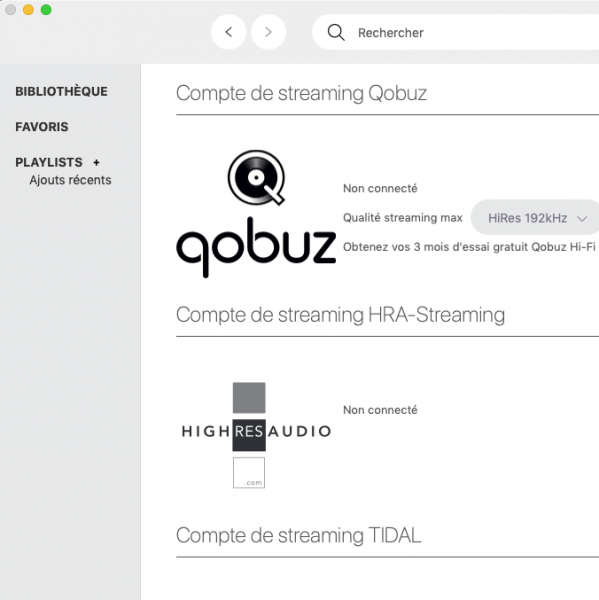This screenshot has width=599, height=600.
Task: Minimize the window with the yellow button
Action: click(x=28, y=10)
